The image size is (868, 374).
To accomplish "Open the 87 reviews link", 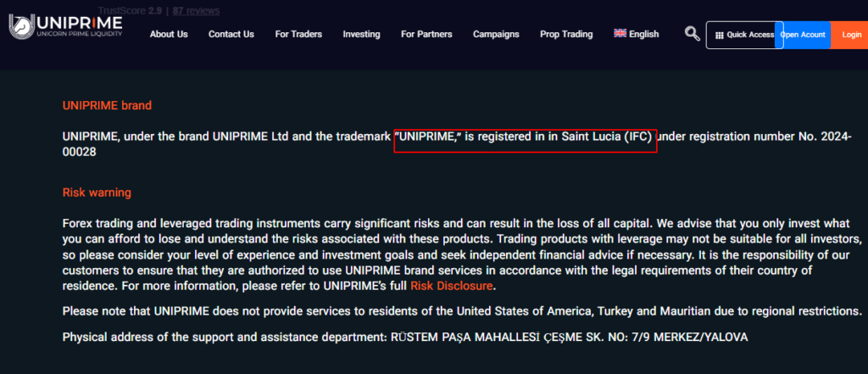I will pos(196,11).
